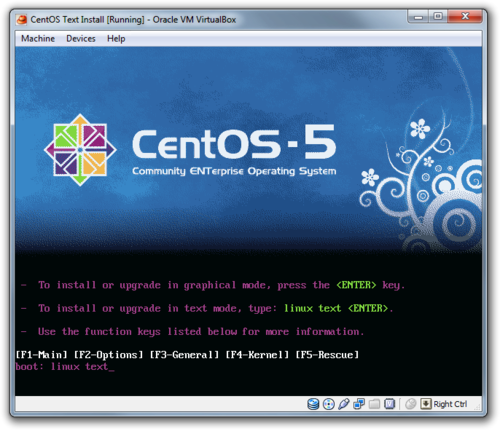Click the mouse capture status icon

[411, 404]
